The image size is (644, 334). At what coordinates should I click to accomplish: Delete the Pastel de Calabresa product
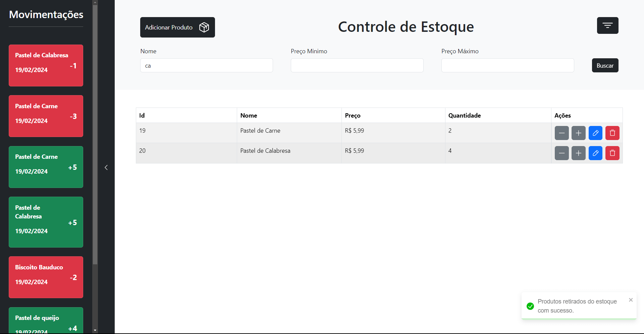[612, 153]
